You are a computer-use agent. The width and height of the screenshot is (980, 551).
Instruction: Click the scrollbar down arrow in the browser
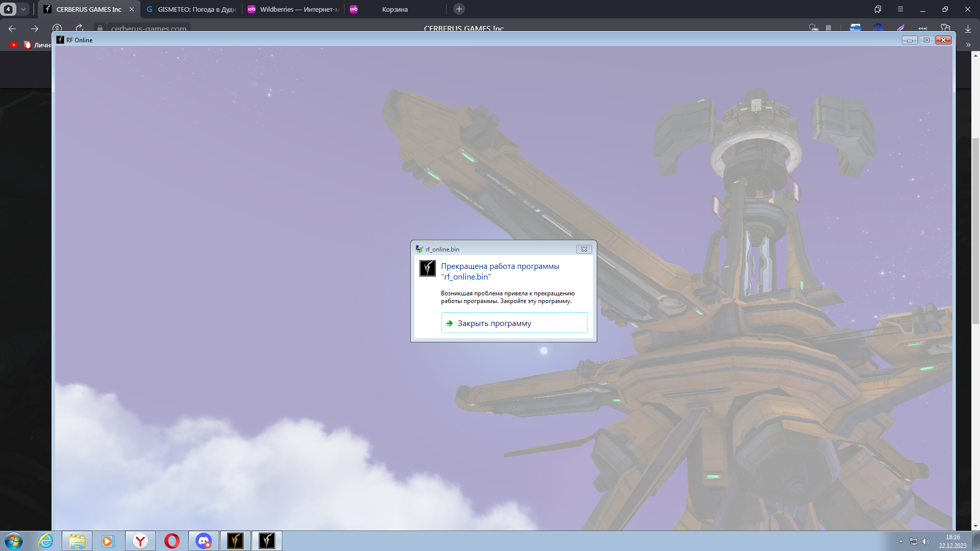click(975, 526)
